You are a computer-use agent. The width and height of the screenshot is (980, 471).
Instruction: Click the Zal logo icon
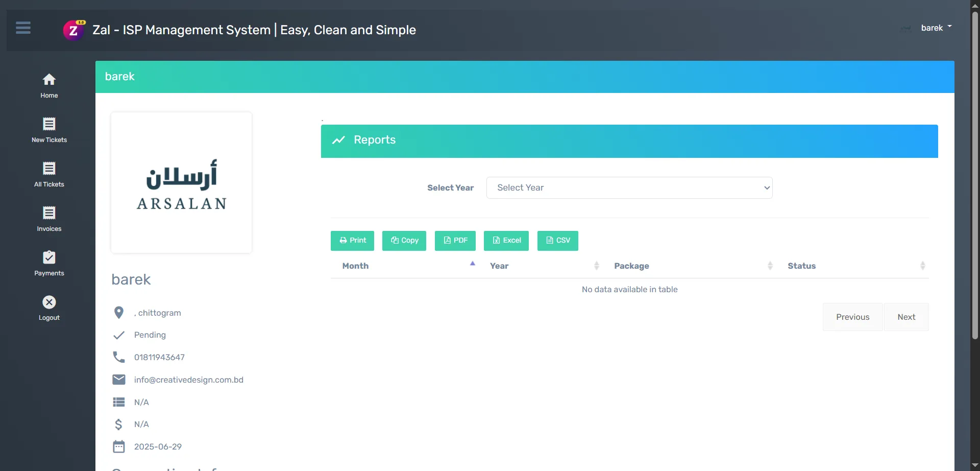[x=74, y=30]
